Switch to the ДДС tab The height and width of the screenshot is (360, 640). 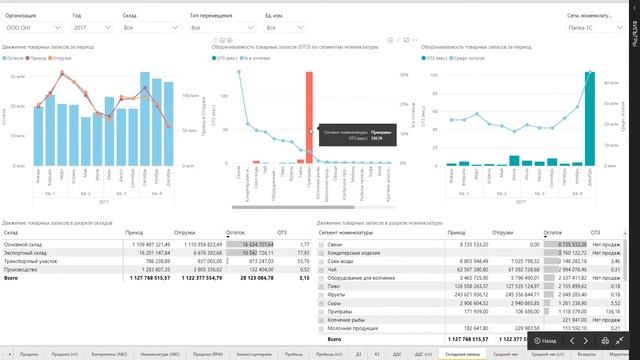(397, 354)
